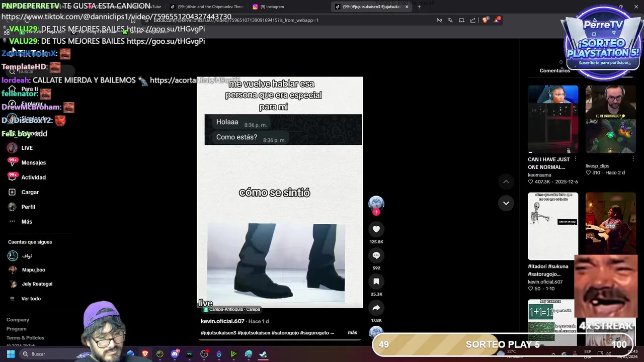Image resolution: width=644 pixels, height=362 pixels.
Task: Expand the video caption with más
Action: [352, 333]
